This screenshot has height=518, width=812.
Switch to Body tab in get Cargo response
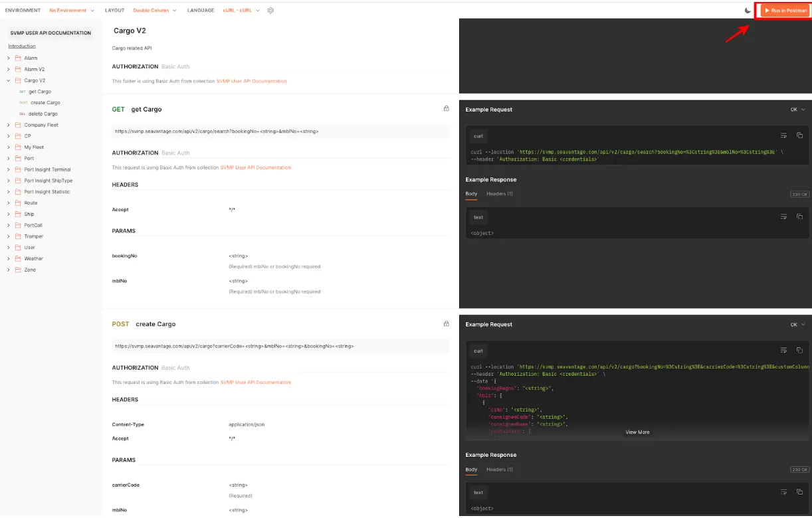point(471,194)
